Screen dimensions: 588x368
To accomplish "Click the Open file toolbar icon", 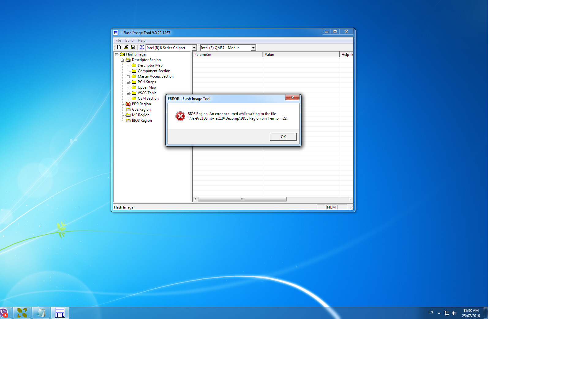I will [x=126, y=48].
